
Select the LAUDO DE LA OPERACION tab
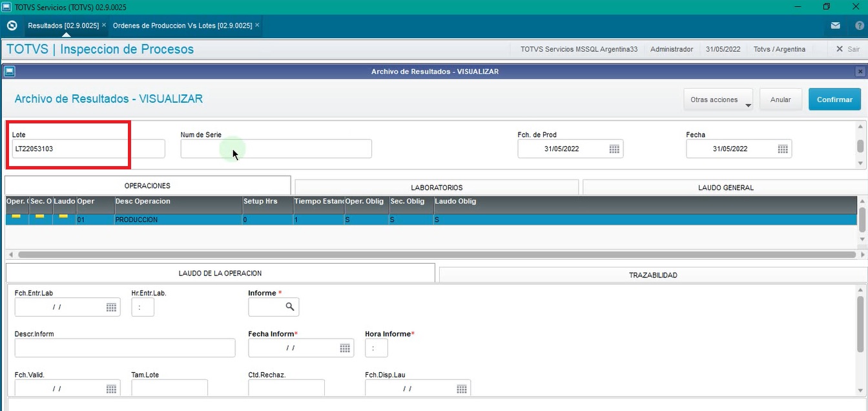pos(220,273)
